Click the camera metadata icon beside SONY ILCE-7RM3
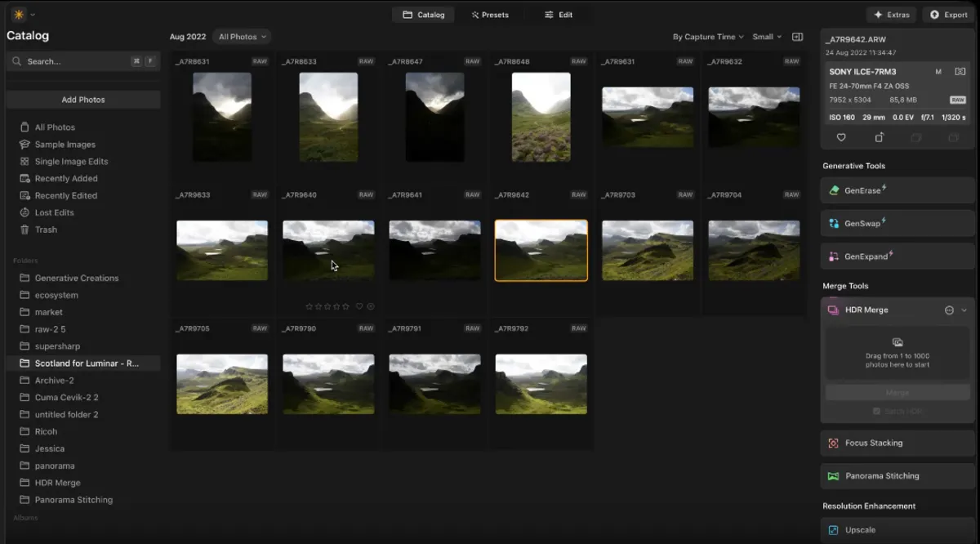Image resolution: width=980 pixels, height=544 pixels. click(x=960, y=71)
